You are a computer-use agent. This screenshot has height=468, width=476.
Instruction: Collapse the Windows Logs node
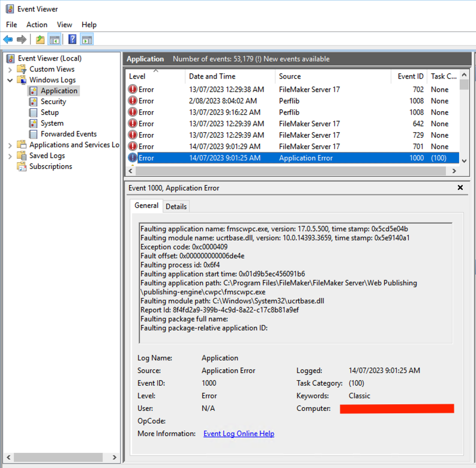[10, 80]
